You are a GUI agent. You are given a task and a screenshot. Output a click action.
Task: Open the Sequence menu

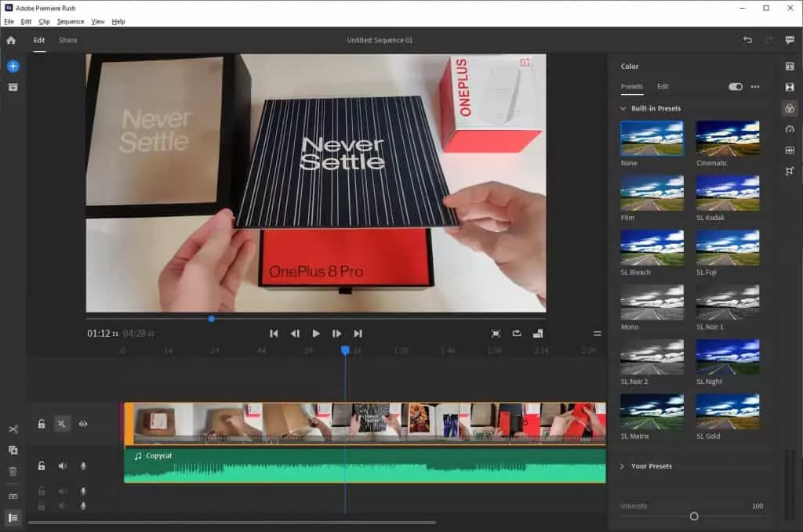(x=71, y=21)
